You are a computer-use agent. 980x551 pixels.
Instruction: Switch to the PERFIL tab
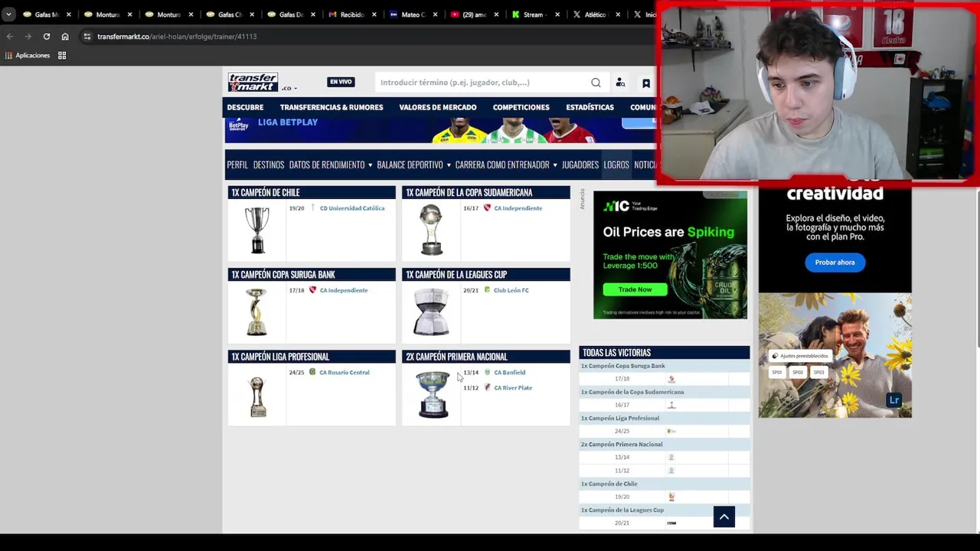tap(237, 165)
